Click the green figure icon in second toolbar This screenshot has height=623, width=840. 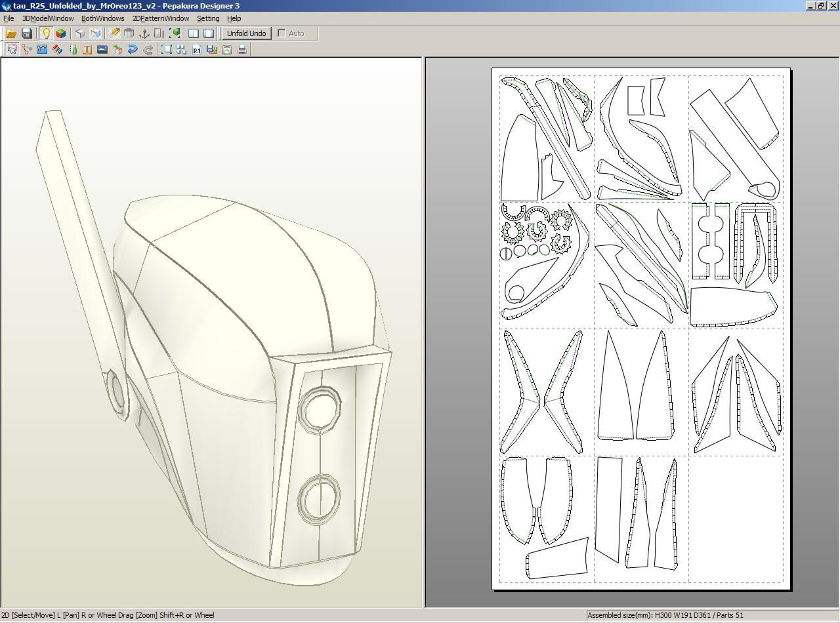tap(72, 49)
